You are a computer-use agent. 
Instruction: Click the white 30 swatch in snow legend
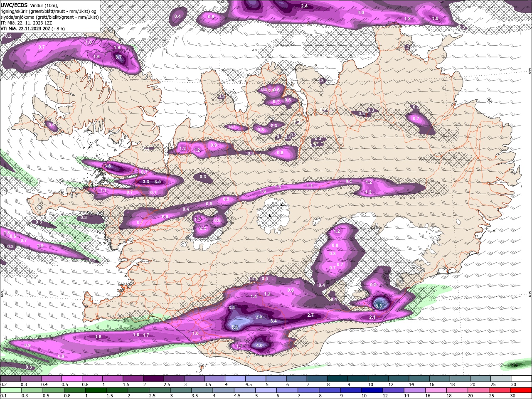click(x=521, y=378)
